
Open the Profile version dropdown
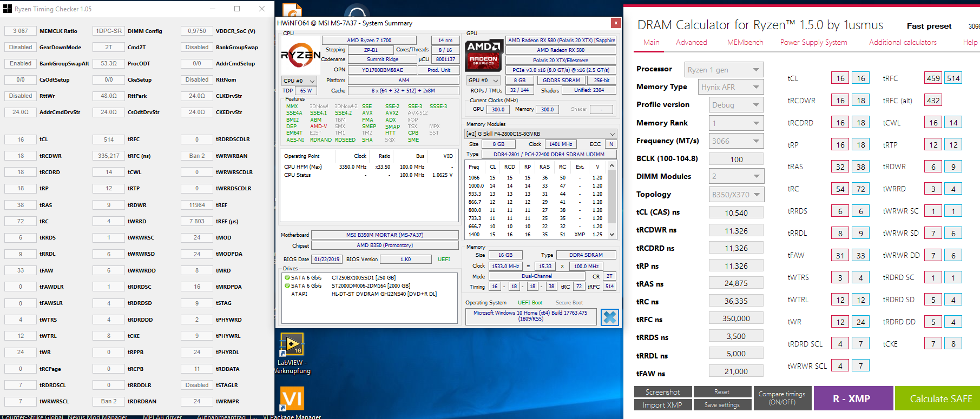pos(736,105)
